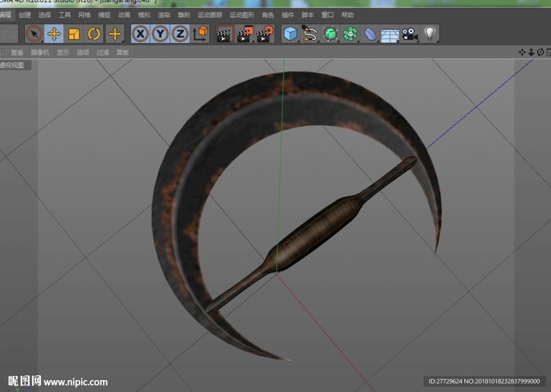Toggle Z axis lock
Image resolution: width=551 pixels, height=392 pixels.
180,34
